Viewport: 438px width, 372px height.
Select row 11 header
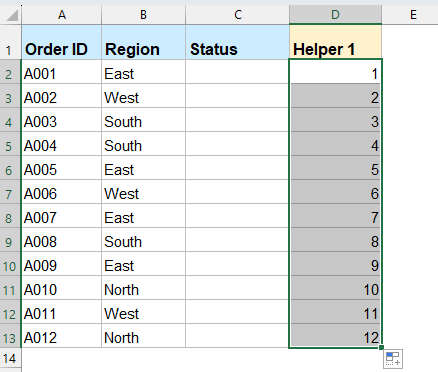coord(10,288)
